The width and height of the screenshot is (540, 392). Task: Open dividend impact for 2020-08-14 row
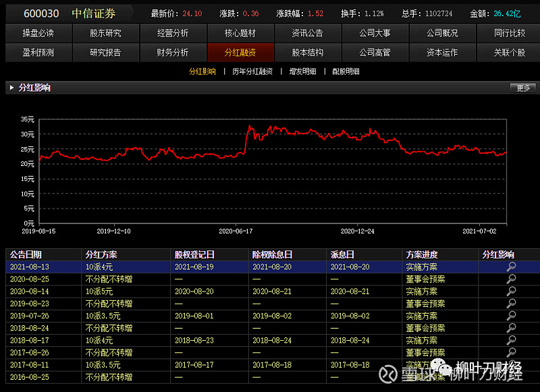point(511,291)
